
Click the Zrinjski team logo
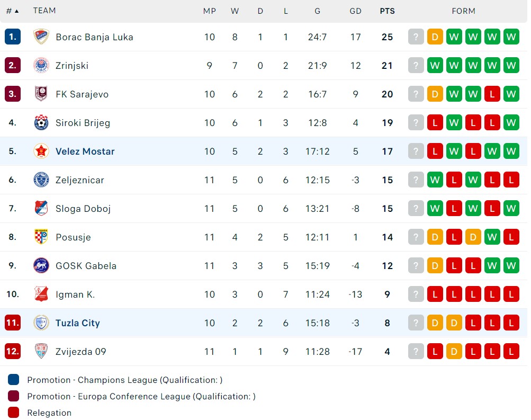[41, 66]
